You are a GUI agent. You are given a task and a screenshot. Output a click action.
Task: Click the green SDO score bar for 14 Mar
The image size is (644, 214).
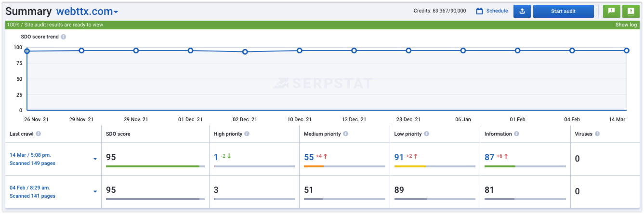coord(153,166)
